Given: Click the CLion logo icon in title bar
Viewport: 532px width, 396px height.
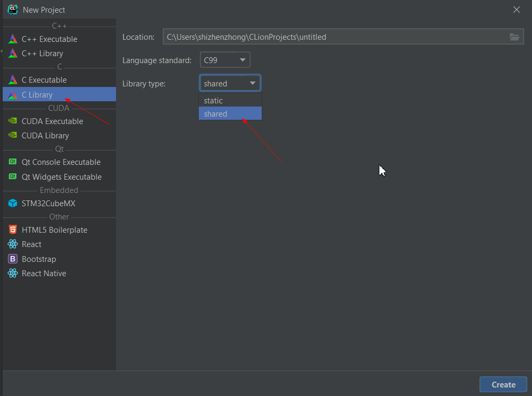Looking at the screenshot, I should pos(13,10).
